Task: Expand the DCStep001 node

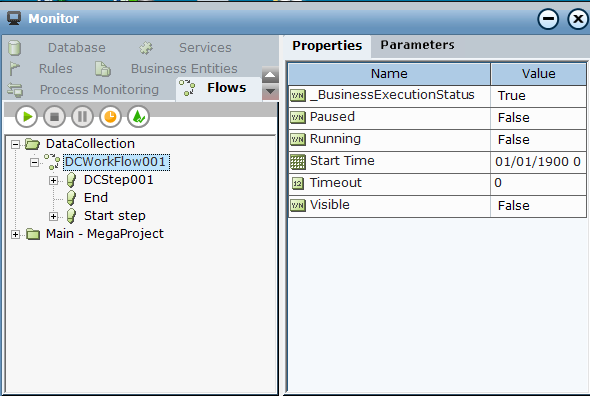Action: (x=53, y=180)
